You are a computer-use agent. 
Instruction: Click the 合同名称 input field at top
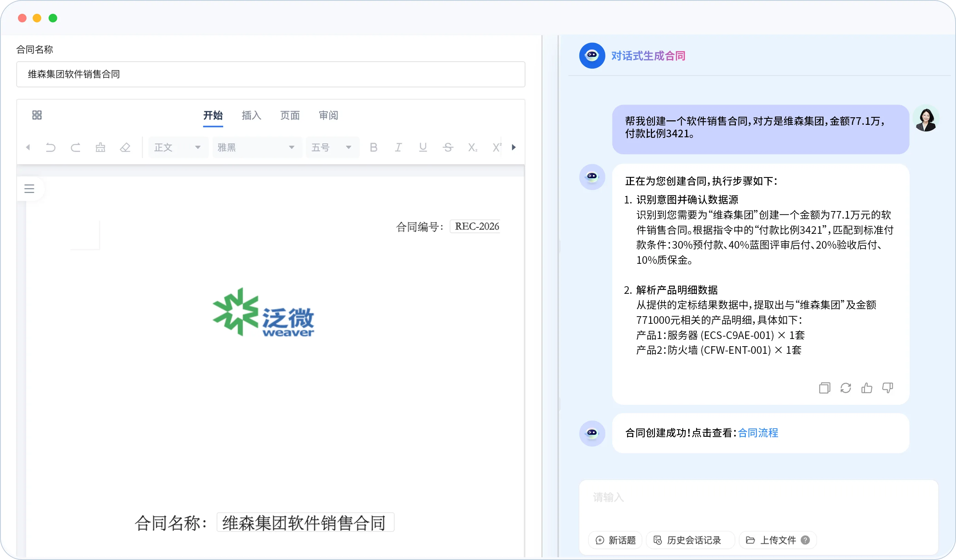pos(271,74)
